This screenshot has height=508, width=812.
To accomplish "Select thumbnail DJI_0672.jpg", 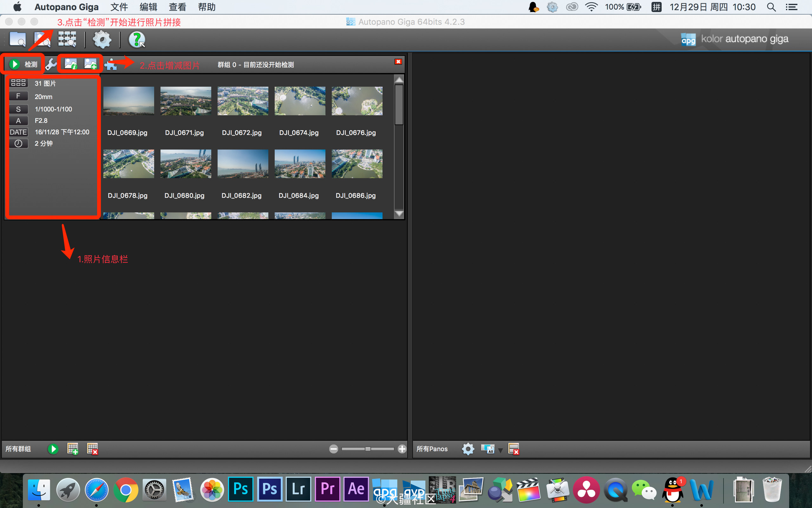I will pos(243,101).
